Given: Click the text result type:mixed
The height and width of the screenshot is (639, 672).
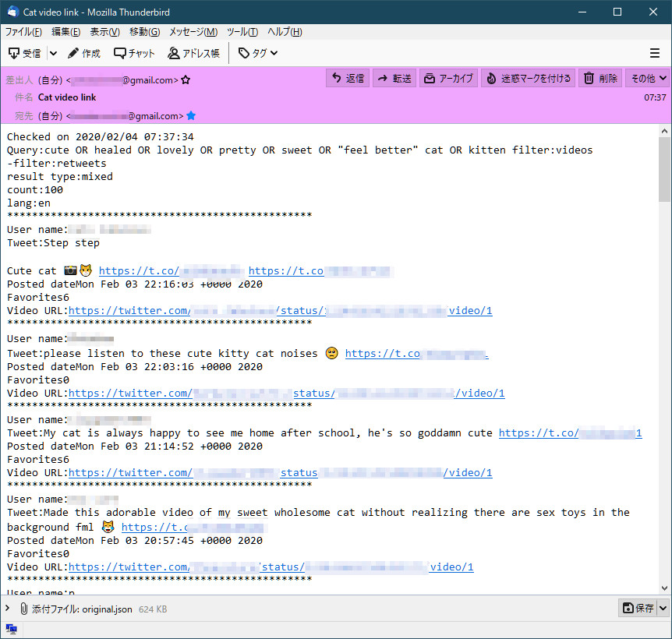Looking at the screenshot, I should point(60,176).
